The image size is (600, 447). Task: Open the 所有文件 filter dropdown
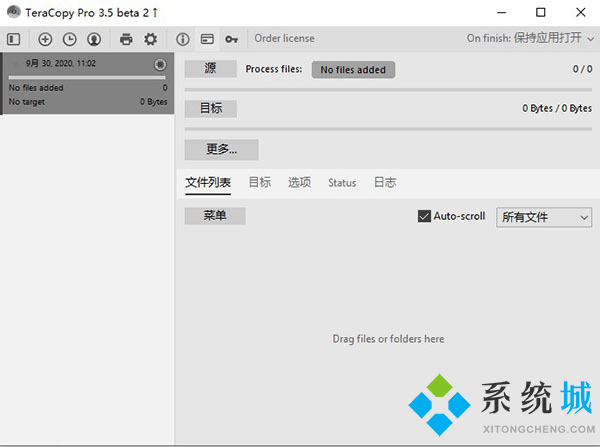[x=544, y=217]
